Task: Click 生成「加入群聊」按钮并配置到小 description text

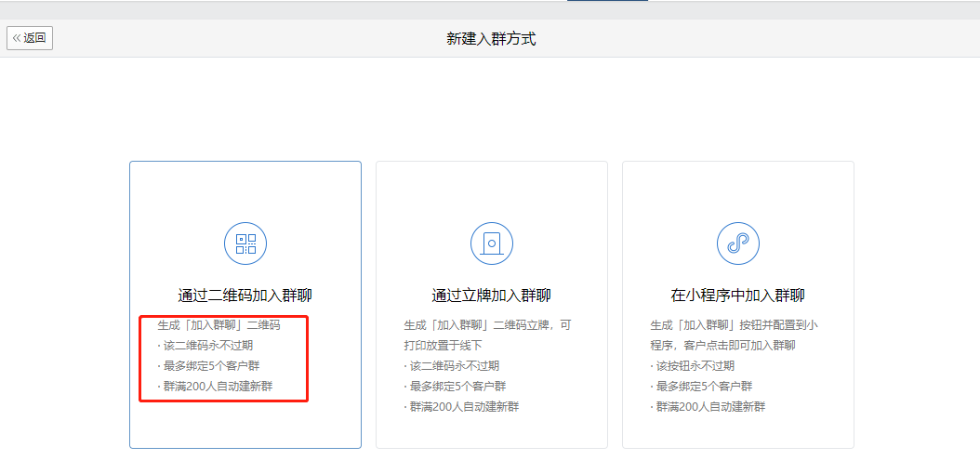Action: 735,325
